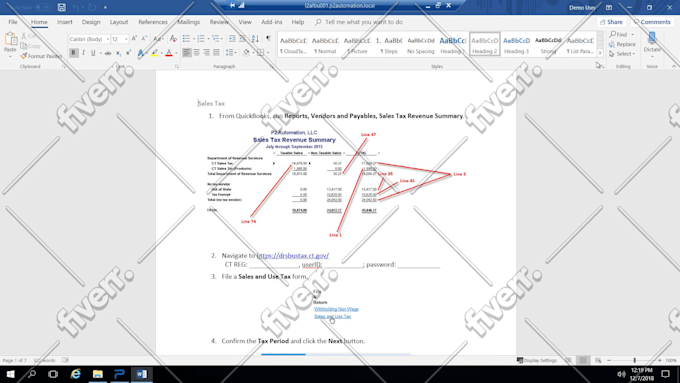Open Internet Explorer from taskbar

point(76,374)
